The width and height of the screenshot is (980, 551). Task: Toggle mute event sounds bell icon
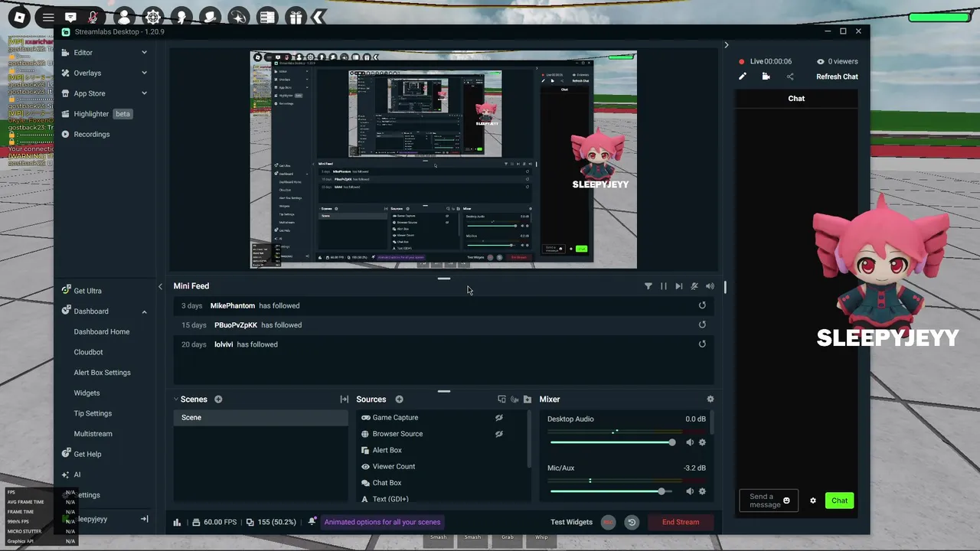pyautogui.click(x=694, y=286)
